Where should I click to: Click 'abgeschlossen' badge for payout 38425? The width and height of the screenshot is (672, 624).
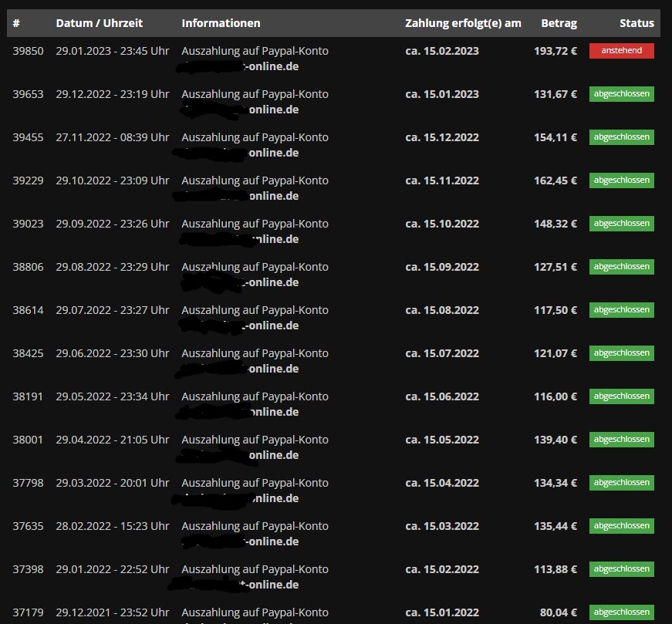point(621,353)
